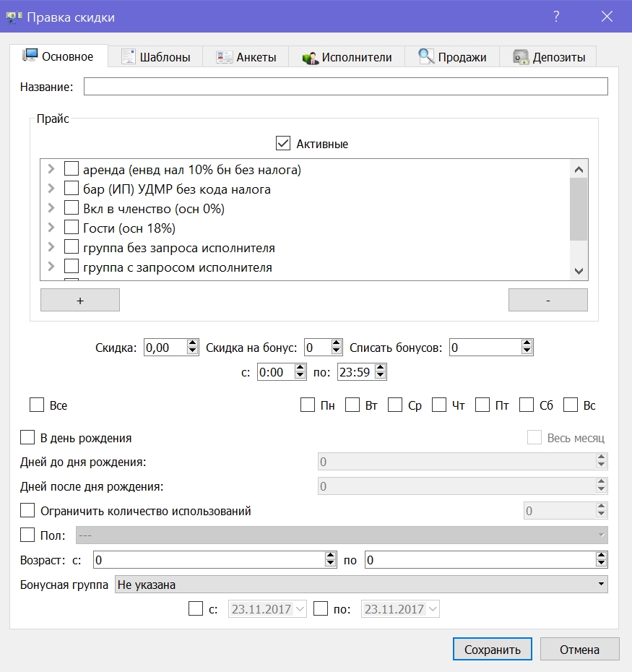632x672 pixels.
Task: Check the Вкл в членство (осн 0%) item
Action: (x=71, y=207)
